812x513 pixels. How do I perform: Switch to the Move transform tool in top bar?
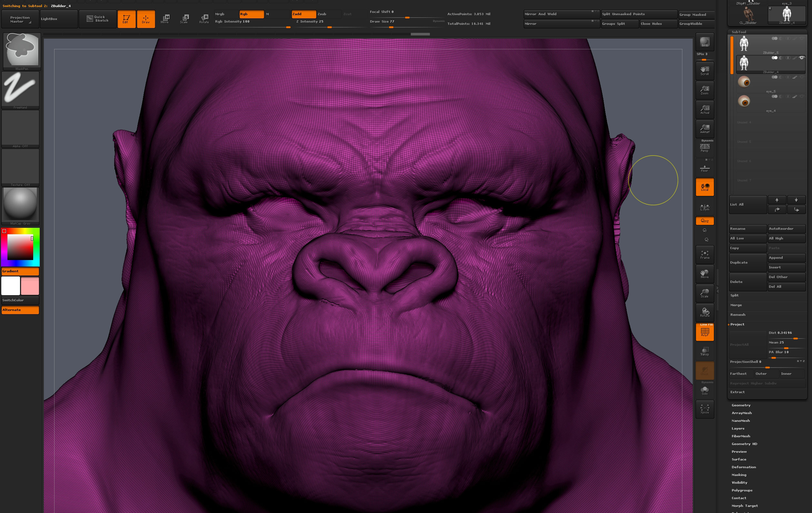165,19
